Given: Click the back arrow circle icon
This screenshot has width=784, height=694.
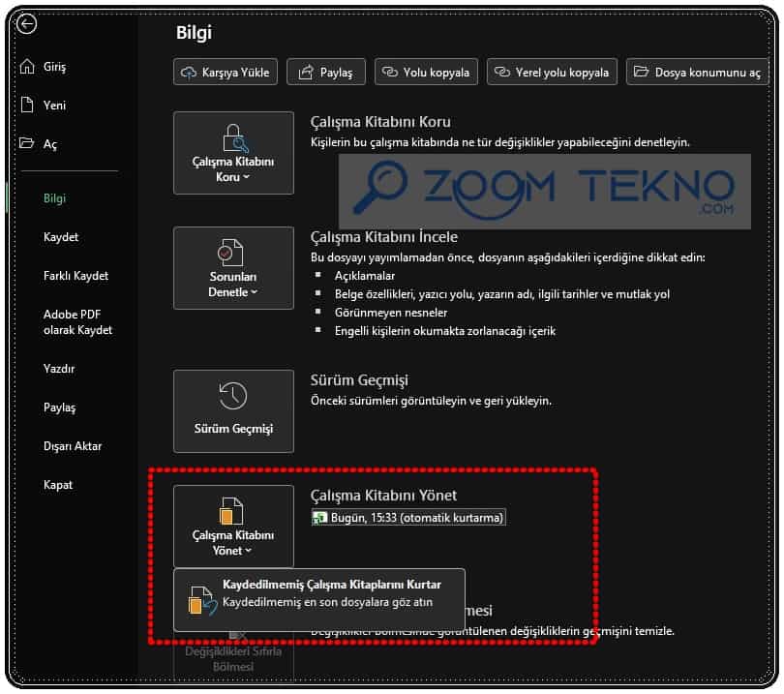Looking at the screenshot, I should 27,25.
